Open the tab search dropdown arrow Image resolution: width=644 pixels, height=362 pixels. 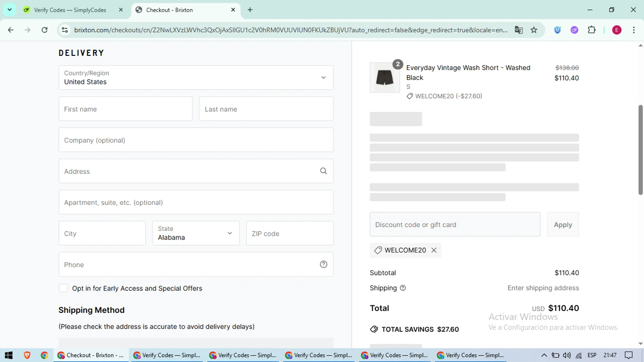tap(9, 9)
